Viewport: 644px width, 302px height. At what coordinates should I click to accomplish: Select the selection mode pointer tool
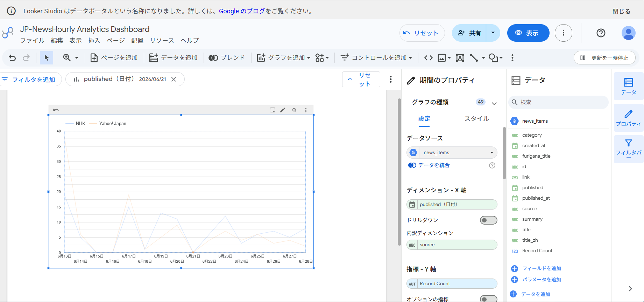[47, 58]
